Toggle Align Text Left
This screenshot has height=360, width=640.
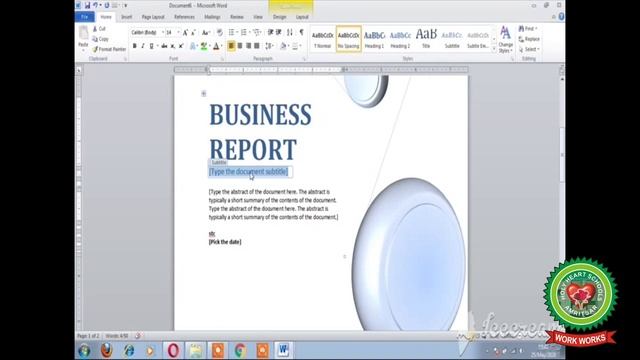point(231,46)
